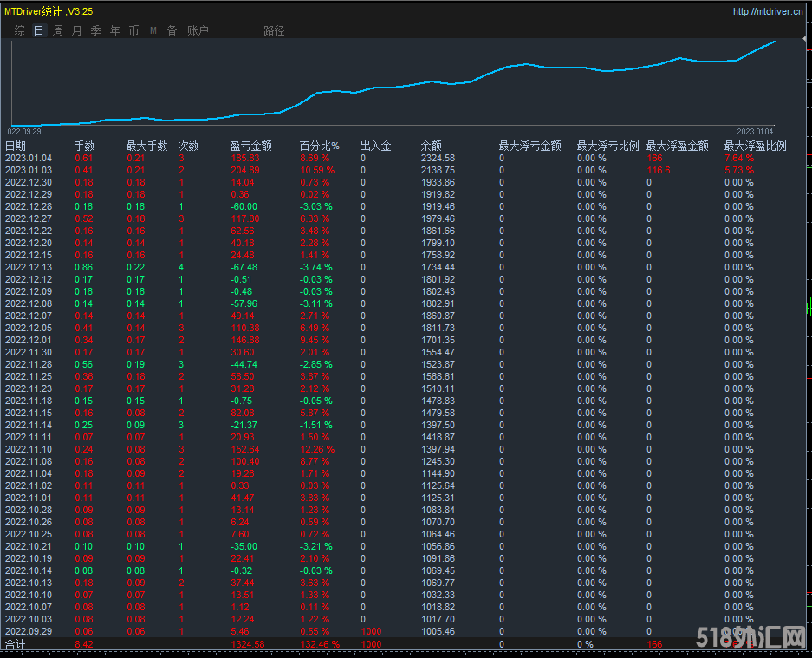Click the blue equity curve in chart

393,87
